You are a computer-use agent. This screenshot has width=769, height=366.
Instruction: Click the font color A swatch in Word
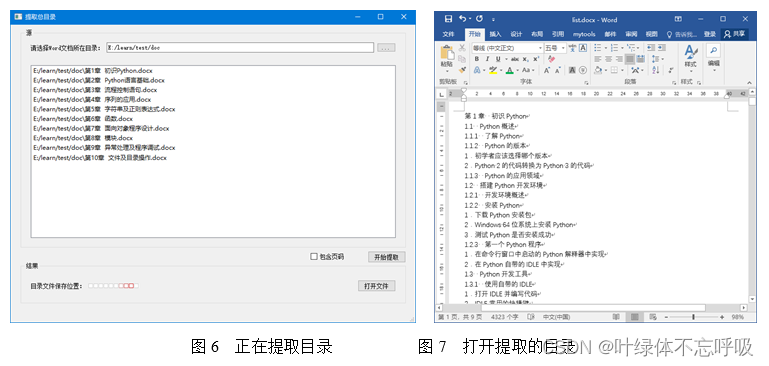(x=510, y=70)
